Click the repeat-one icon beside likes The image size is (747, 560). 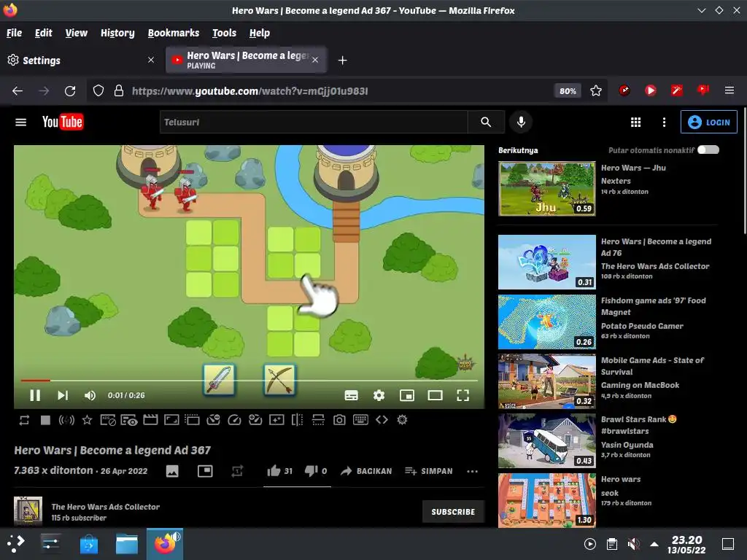point(237,472)
